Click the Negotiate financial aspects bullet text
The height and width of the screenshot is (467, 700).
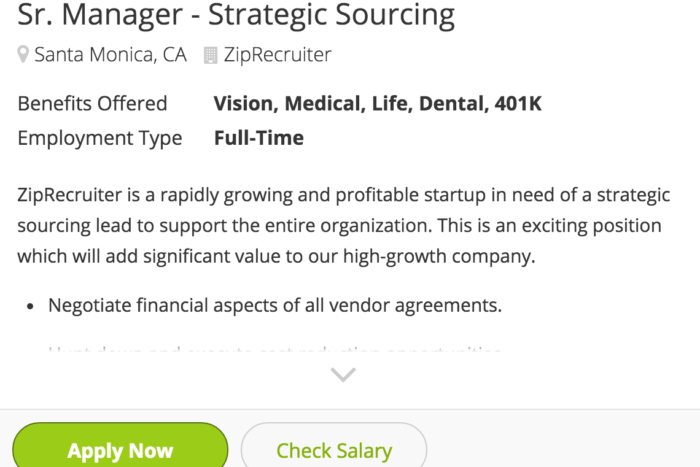click(275, 306)
